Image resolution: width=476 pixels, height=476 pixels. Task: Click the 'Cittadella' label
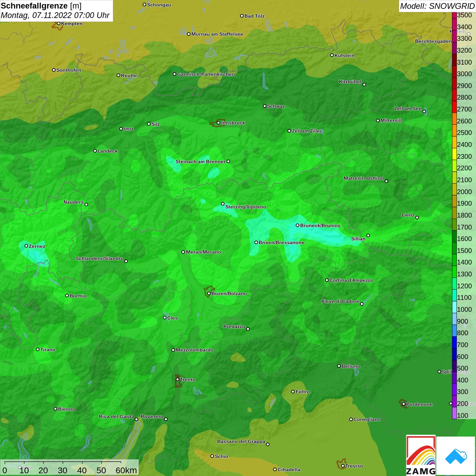[289, 470]
